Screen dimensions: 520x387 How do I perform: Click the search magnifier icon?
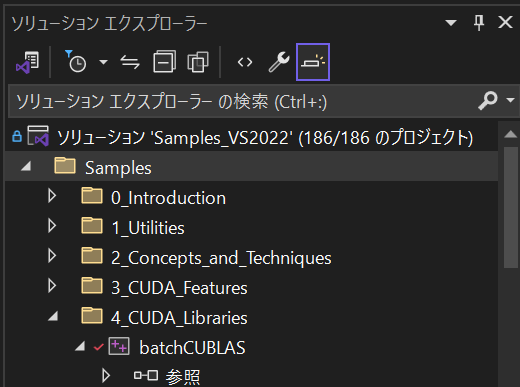tap(488, 101)
